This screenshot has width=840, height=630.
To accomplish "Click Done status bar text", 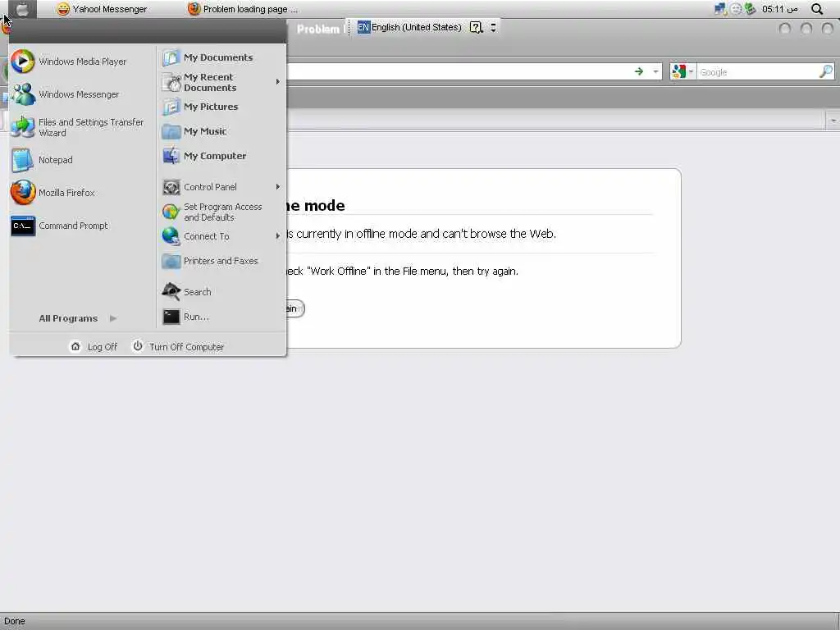I will click(x=15, y=622).
